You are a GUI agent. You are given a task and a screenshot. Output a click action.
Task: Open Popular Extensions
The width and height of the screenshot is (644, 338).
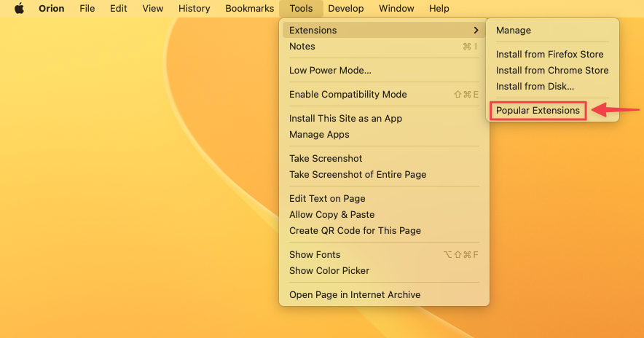pos(538,111)
